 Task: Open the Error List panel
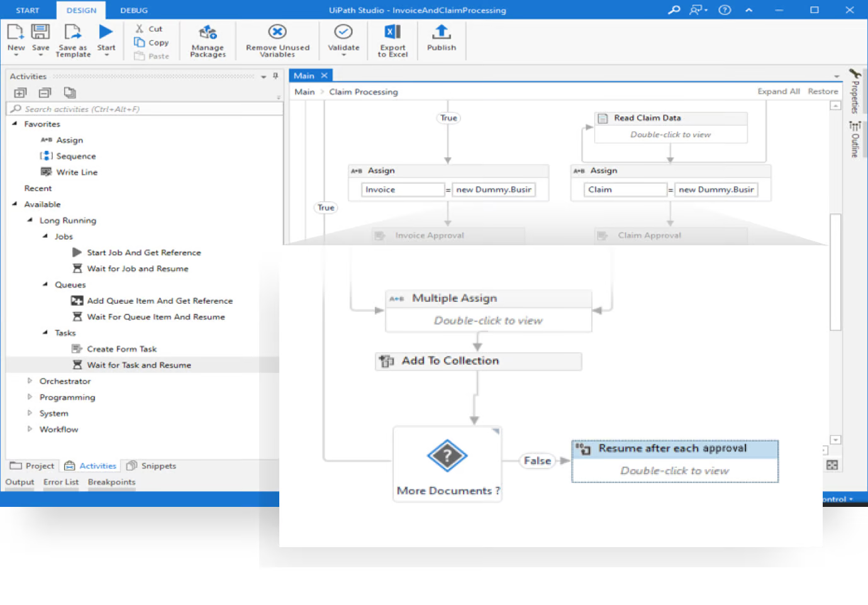(61, 482)
